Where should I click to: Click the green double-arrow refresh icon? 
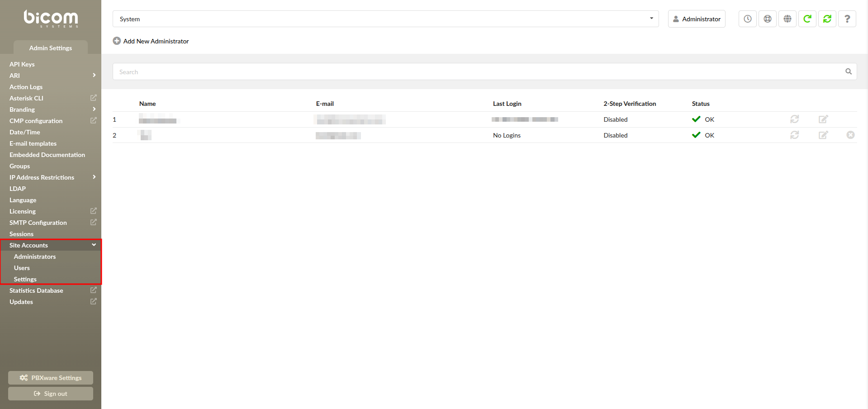[x=827, y=19]
